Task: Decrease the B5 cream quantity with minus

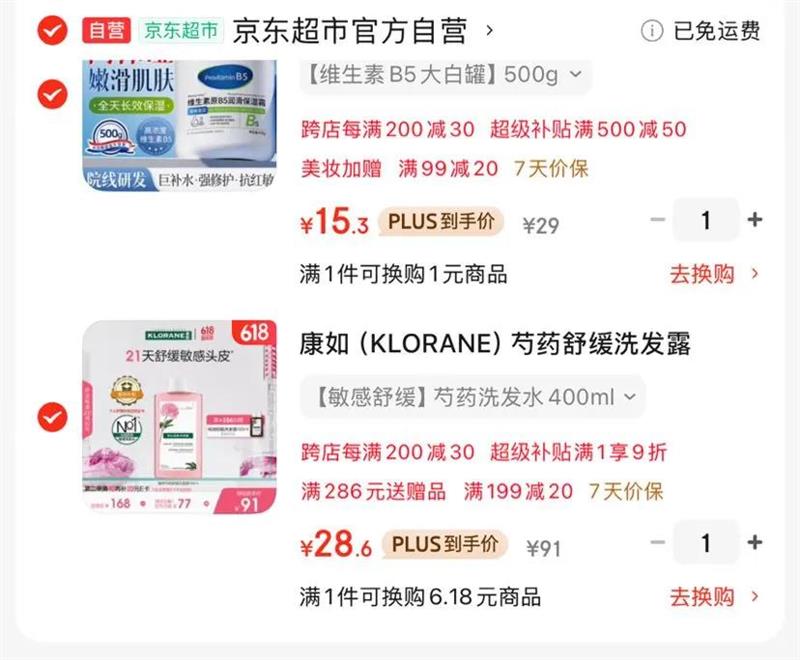Action: [x=658, y=220]
